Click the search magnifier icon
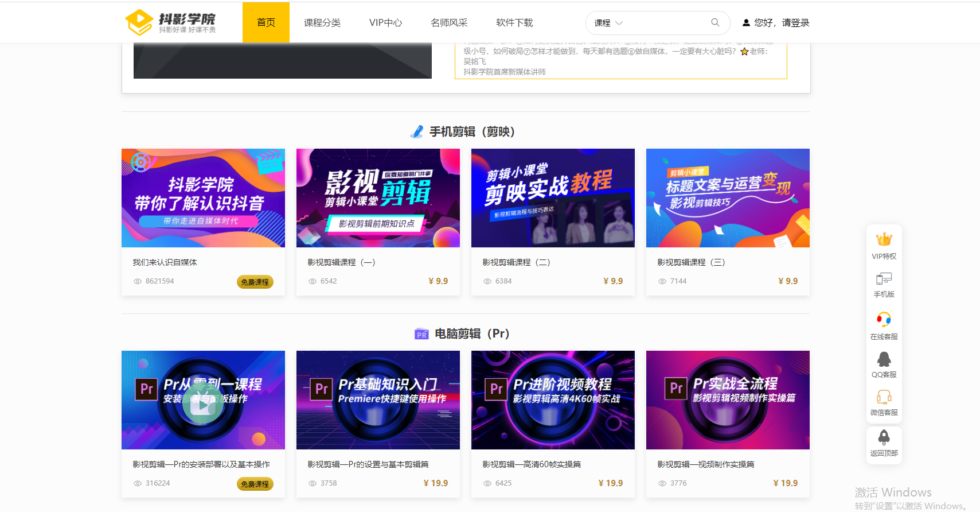980x512 pixels. pos(715,22)
